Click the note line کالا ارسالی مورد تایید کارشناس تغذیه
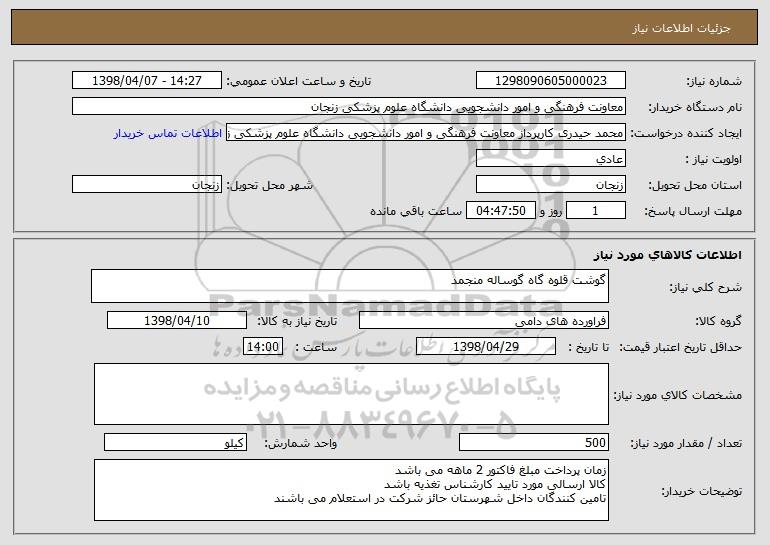Image resolution: width=770 pixels, height=545 pixels. click(495, 485)
